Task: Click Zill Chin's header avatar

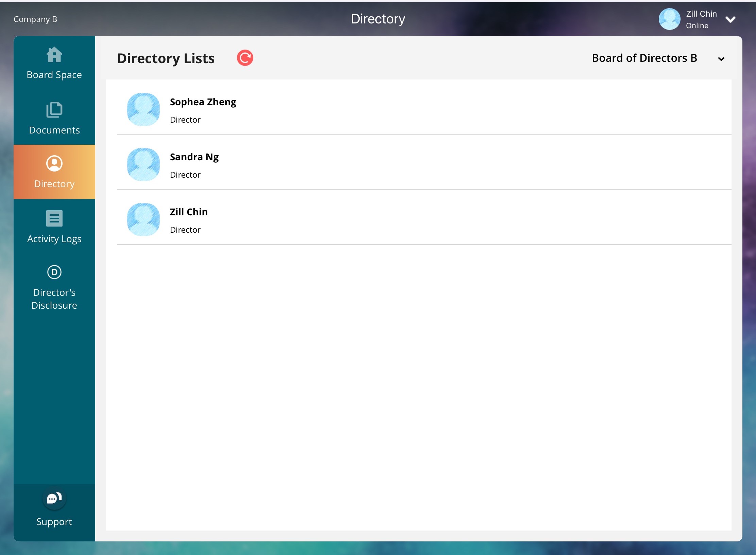Action: point(669,19)
